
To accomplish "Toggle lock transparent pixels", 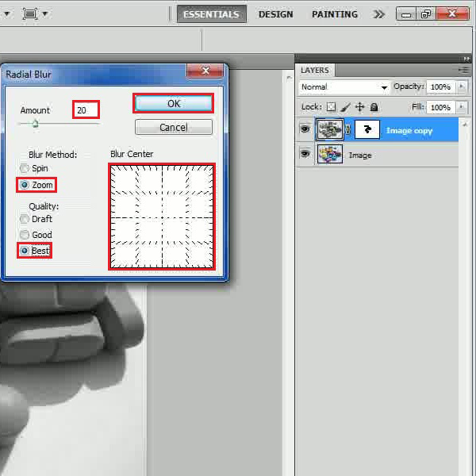I will coord(331,107).
